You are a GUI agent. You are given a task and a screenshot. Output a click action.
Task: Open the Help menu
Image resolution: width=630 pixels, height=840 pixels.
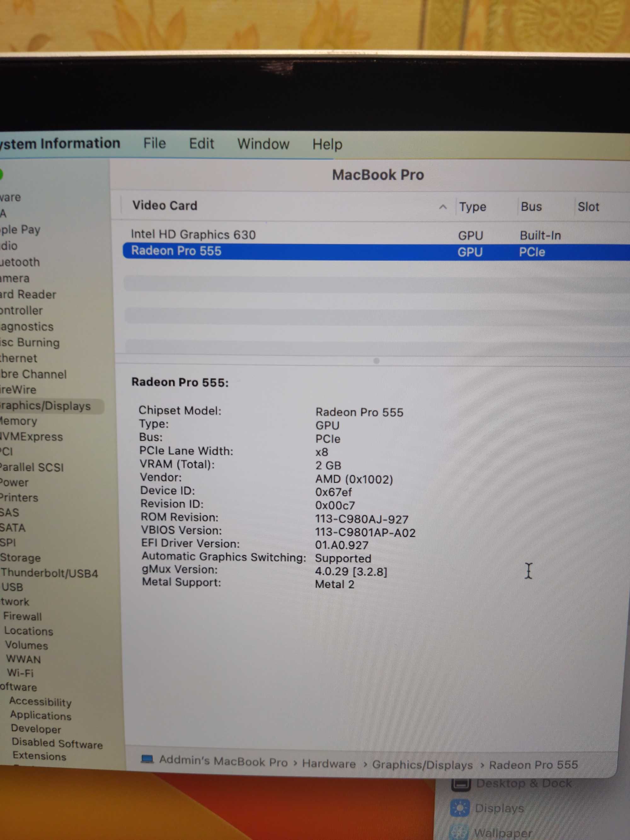click(327, 144)
